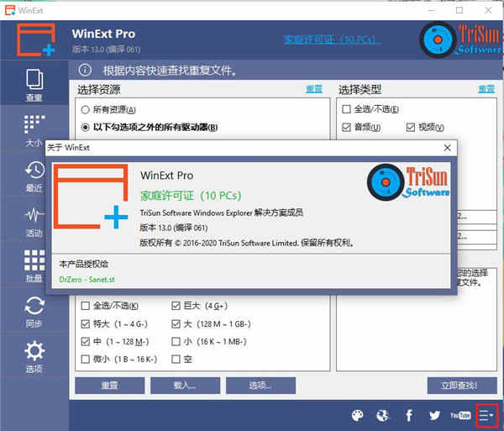Click the 版本 13.0 text in the About dialog
Viewport: 504px width, 431px height.
pos(174,228)
